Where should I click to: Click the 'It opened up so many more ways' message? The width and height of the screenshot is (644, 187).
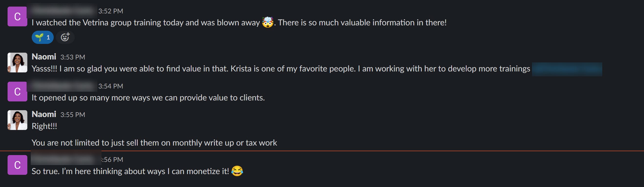coord(148,98)
